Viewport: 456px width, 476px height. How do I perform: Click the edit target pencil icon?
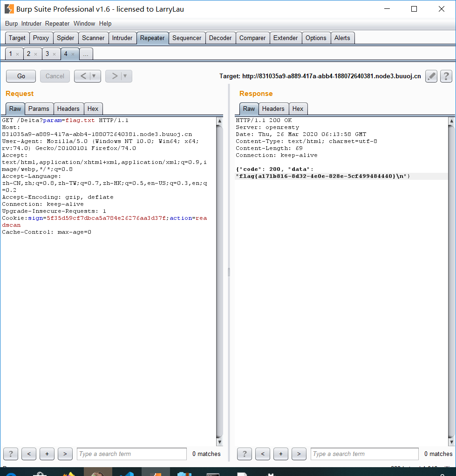(431, 76)
